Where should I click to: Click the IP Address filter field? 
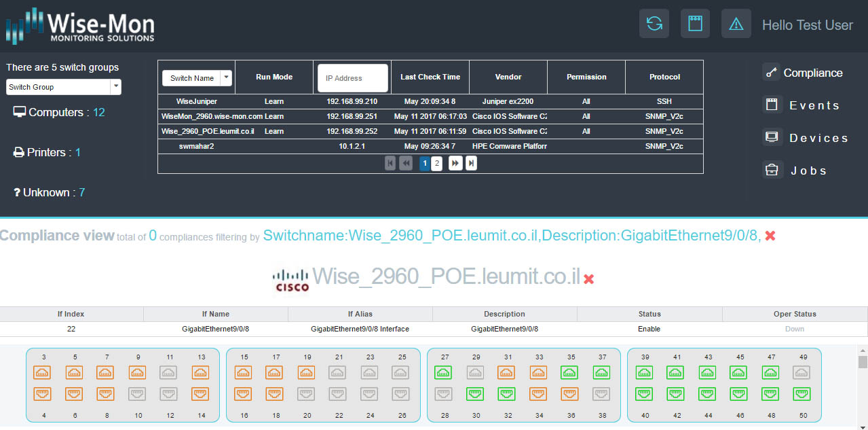click(353, 78)
